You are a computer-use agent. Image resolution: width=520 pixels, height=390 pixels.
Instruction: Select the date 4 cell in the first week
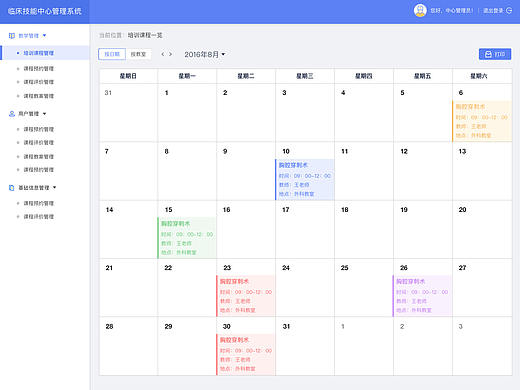click(364, 113)
